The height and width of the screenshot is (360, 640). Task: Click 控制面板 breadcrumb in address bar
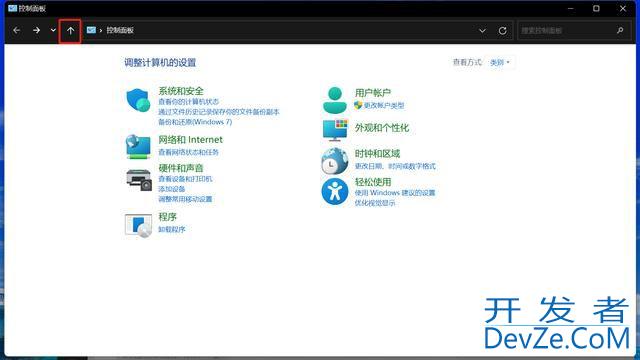point(120,30)
